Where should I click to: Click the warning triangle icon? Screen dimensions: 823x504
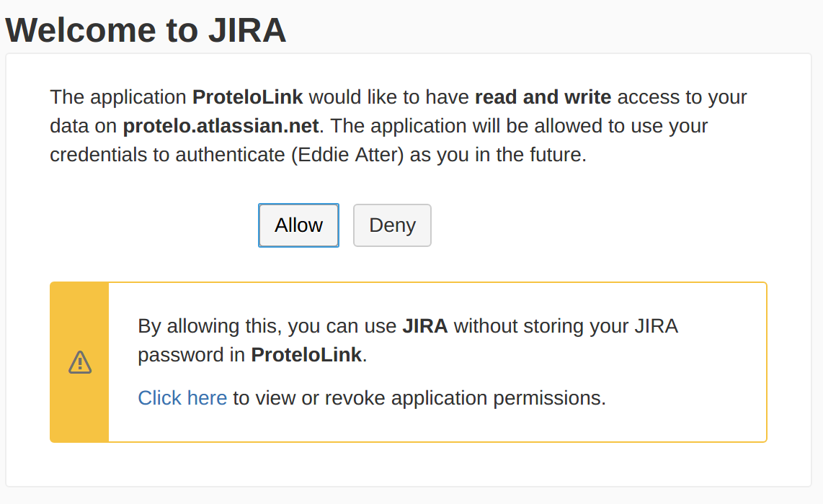pos(80,362)
